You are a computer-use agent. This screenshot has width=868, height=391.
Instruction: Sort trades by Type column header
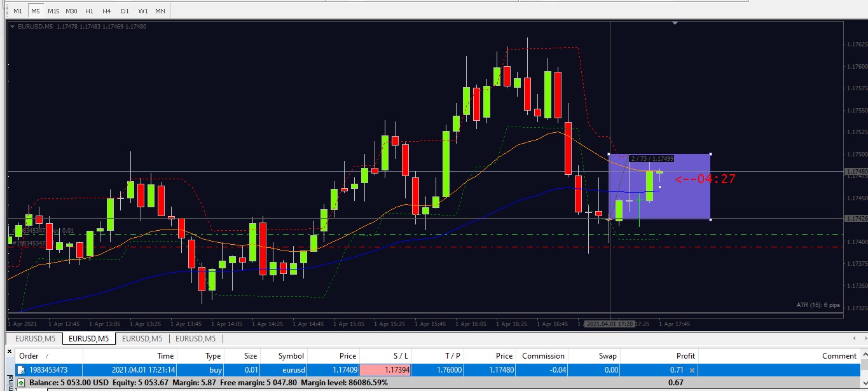click(x=201, y=356)
